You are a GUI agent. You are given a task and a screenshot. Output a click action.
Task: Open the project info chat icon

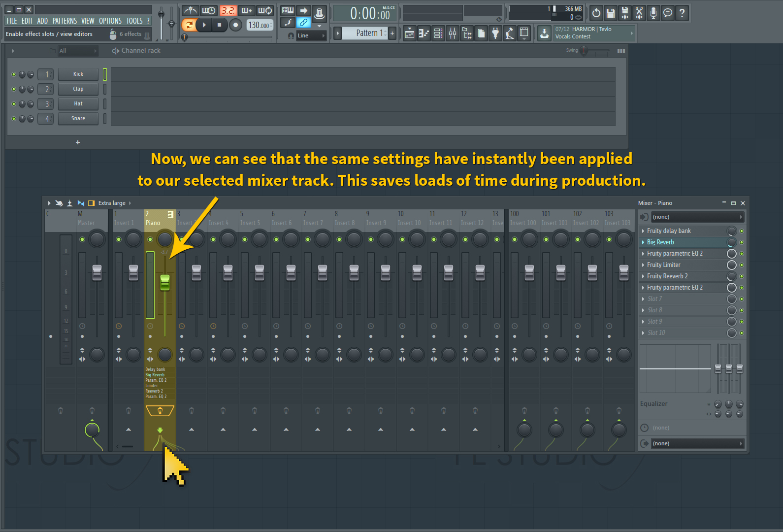tap(668, 13)
